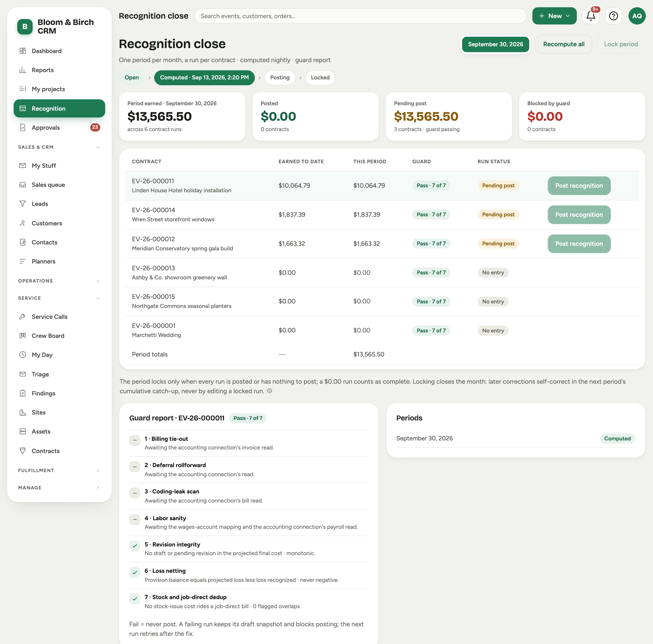Collapse the Sales & CRM section
This screenshot has width=653, height=644.
[59, 147]
